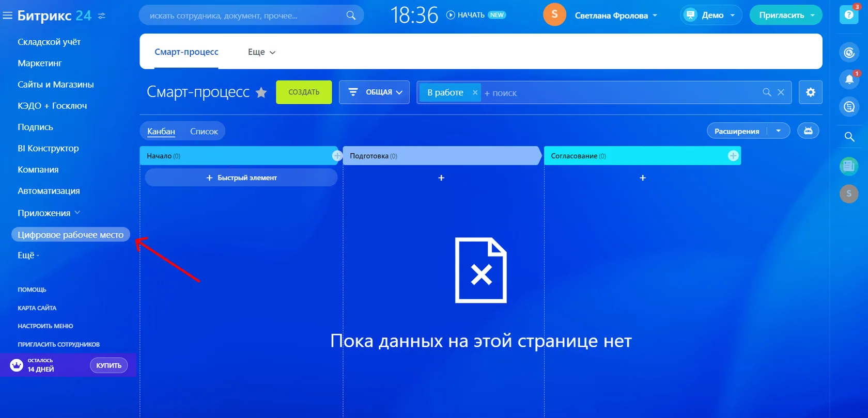
Task: Open Автоматизация in the sidebar
Action: pos(49,190)
